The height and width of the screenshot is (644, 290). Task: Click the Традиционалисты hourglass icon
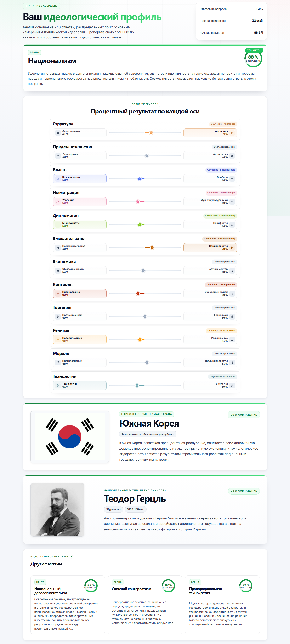[232, 363]
